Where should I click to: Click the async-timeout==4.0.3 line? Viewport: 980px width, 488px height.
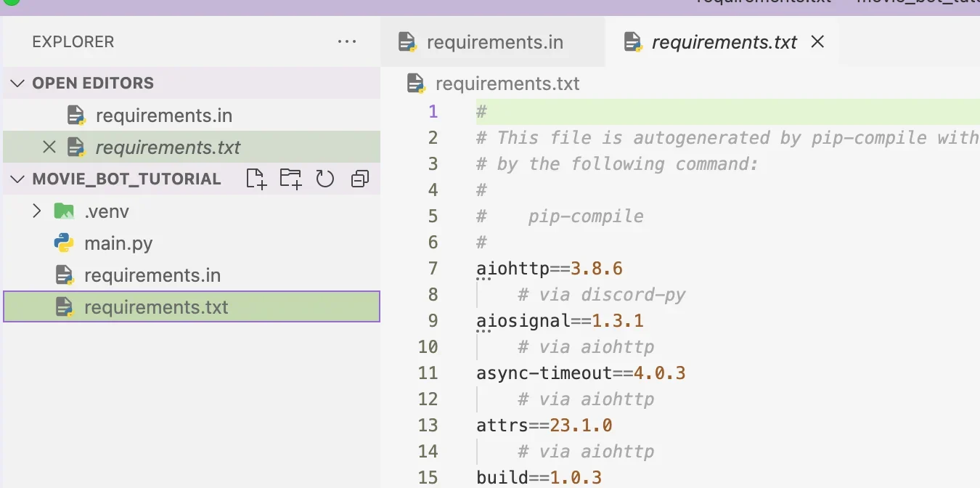[x=581, y=373]
